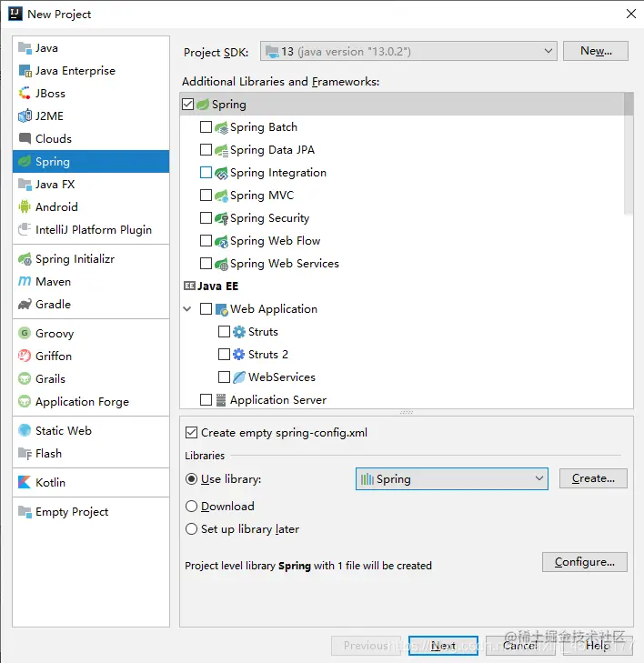Check the Web Application checkbox
This screenshot has width=644, height=663.
click(x=206, y=308)
